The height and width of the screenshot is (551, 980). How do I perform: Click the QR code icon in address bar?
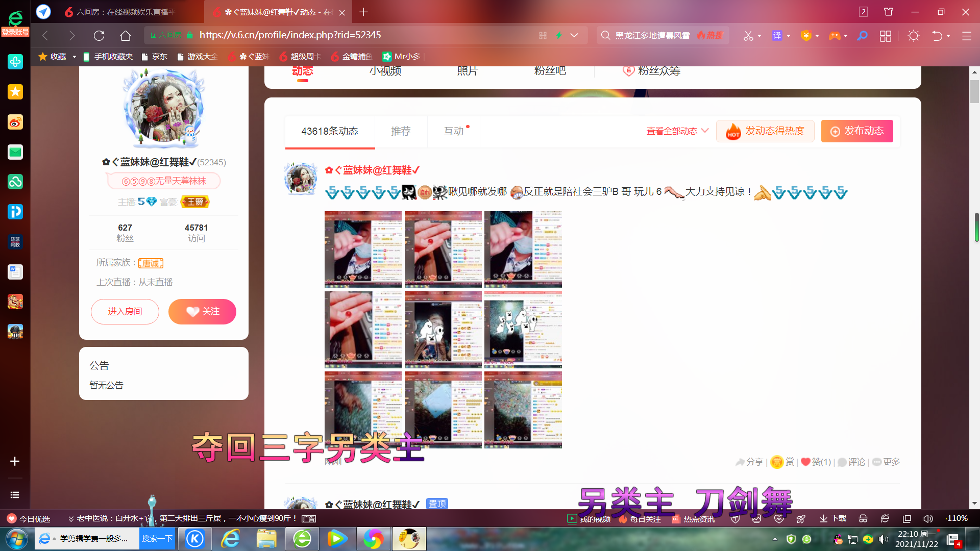(543, 35)
